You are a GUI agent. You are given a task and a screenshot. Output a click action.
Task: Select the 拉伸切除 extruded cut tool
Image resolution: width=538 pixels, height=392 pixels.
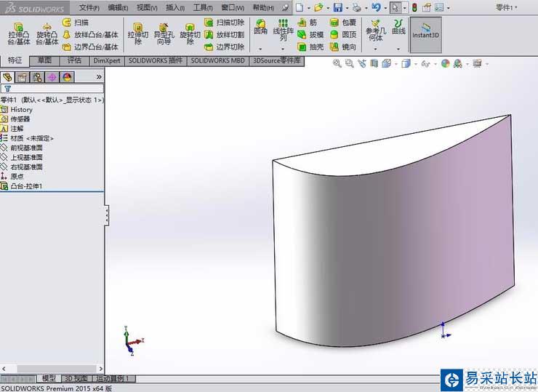138,34
